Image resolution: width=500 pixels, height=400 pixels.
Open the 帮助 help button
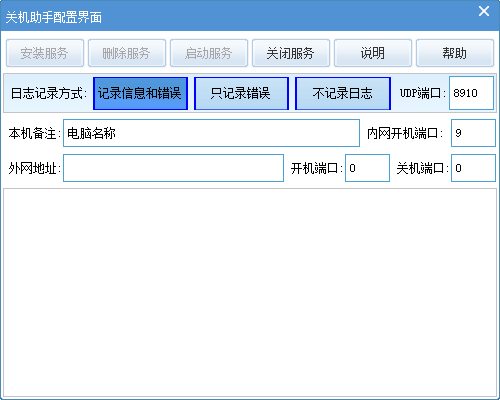point(455,53)
